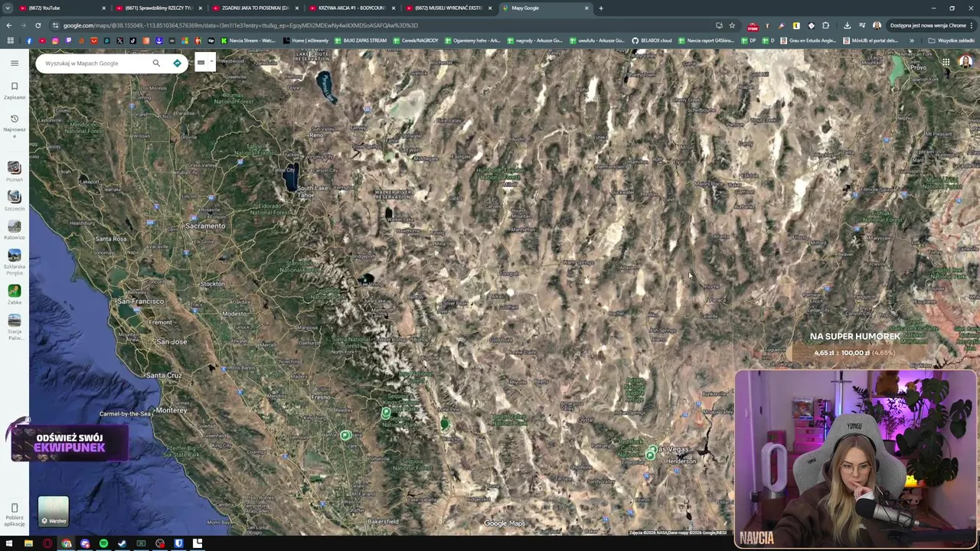980x551 pixels.
Task: Click the Chrome profile avatar
Action: 877,25
